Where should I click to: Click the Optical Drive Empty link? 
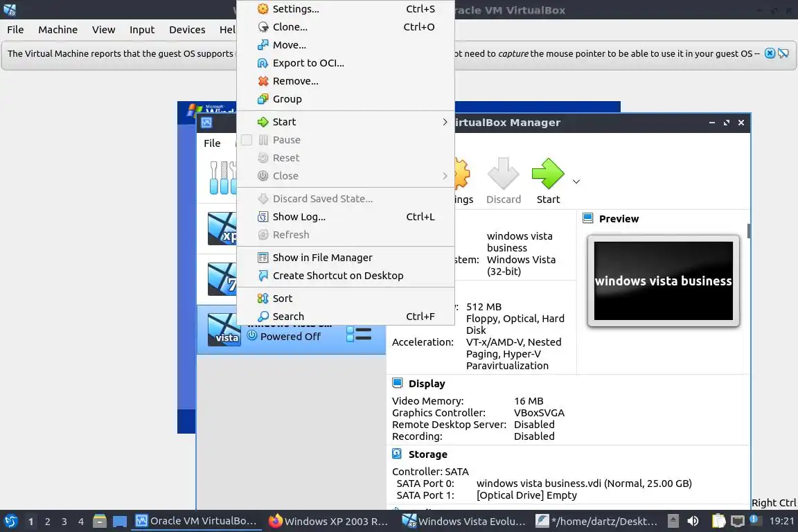[x=526, y=495]
